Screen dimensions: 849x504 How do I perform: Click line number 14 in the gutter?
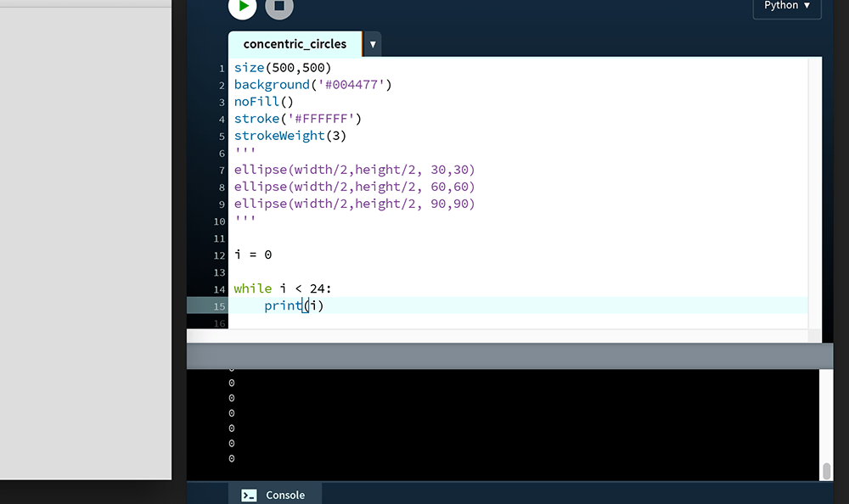pyautogui.click(x=219, y=289)
